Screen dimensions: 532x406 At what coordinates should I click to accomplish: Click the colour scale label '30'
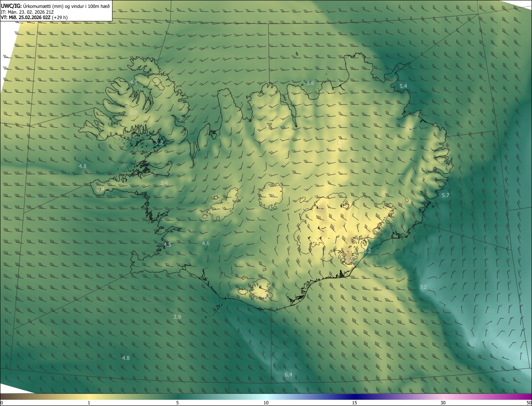(x=443, y=403)
